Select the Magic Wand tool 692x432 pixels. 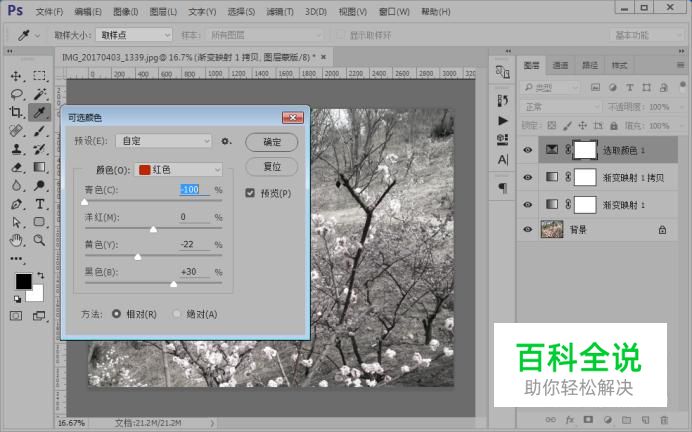point(40,94)
